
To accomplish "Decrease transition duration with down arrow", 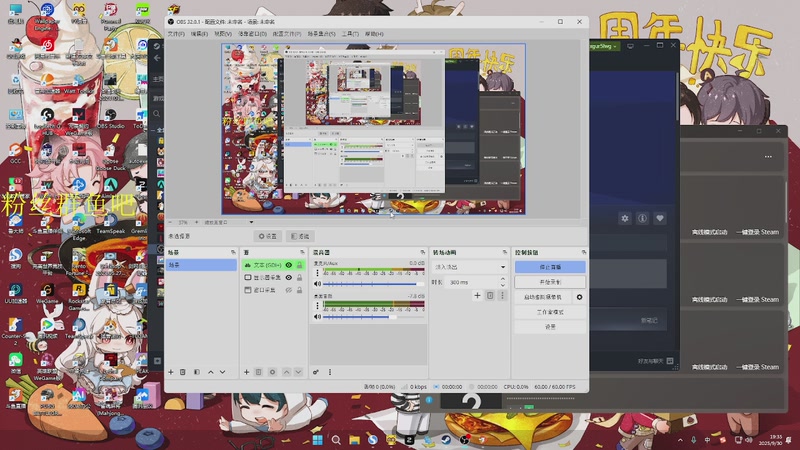I will click(x=503, y=285).
